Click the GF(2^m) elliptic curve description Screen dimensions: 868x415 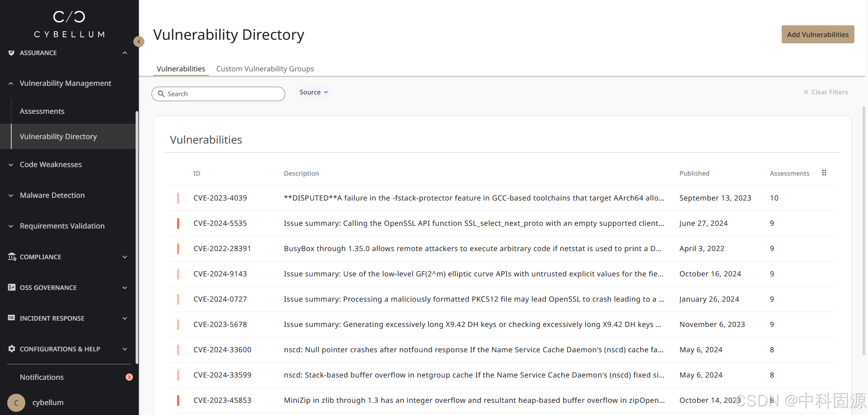(x=474, y=274)
